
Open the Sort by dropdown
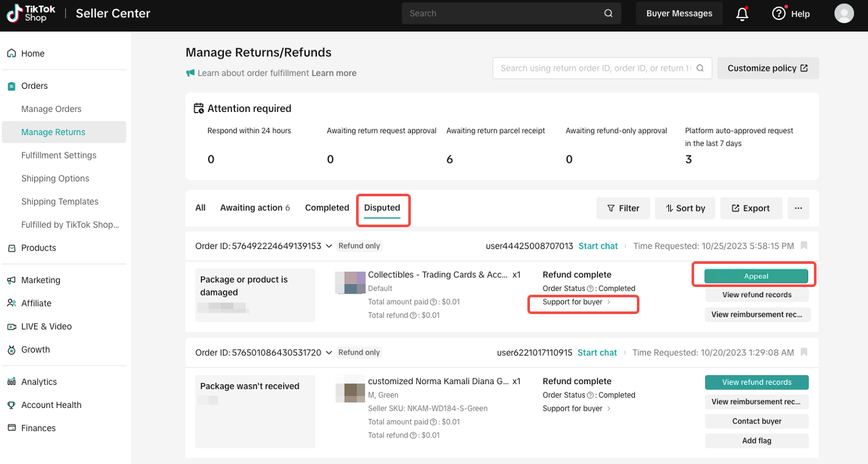[x=685, y=208]
